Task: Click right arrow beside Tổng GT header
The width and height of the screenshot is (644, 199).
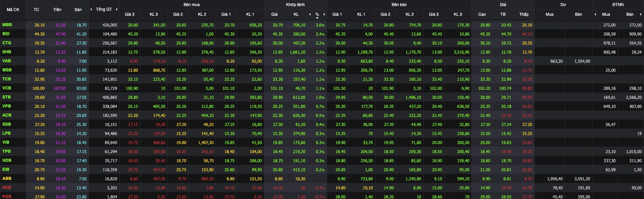Action: coord(117,9)
